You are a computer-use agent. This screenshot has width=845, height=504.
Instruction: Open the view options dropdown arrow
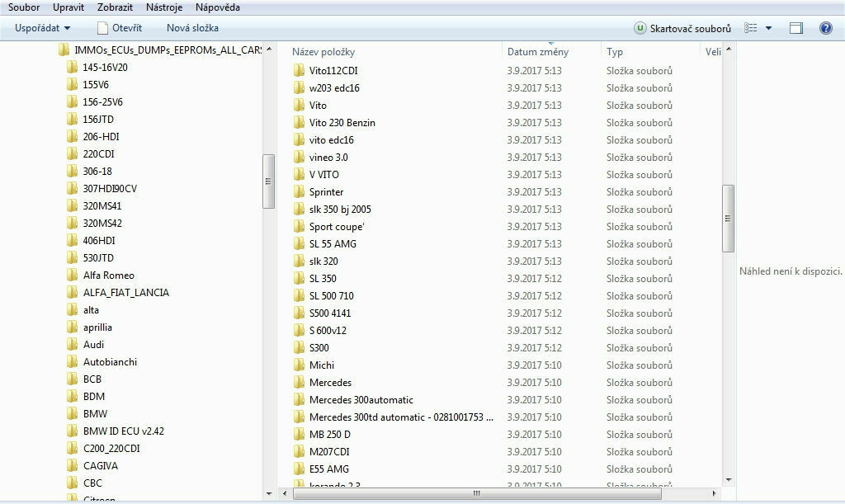768,28
